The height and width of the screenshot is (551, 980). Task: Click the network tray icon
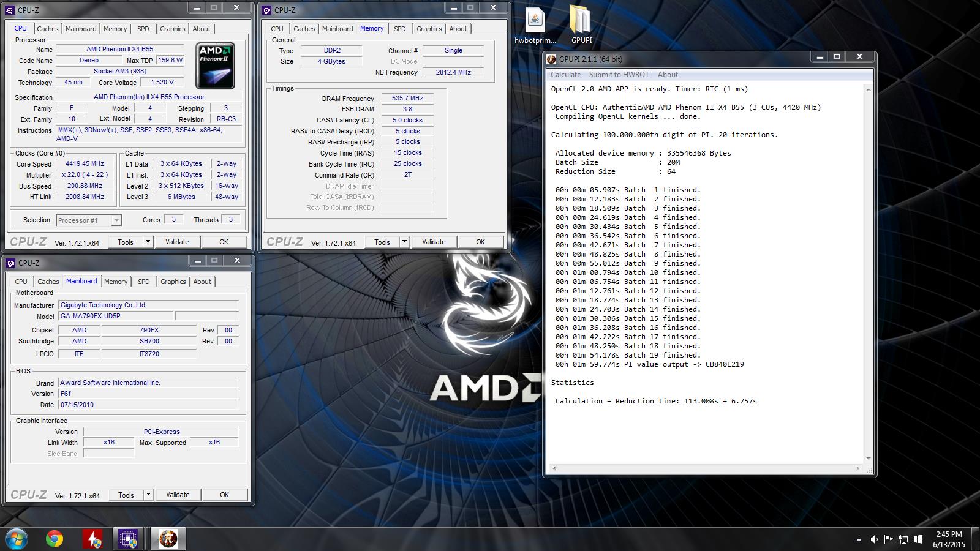point(903,539)
